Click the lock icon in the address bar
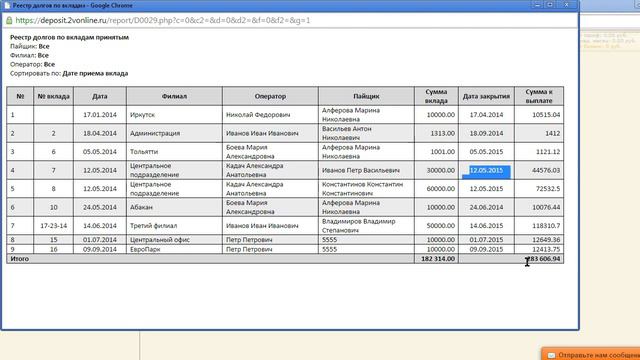640x360 pixels. click(9, 20)
